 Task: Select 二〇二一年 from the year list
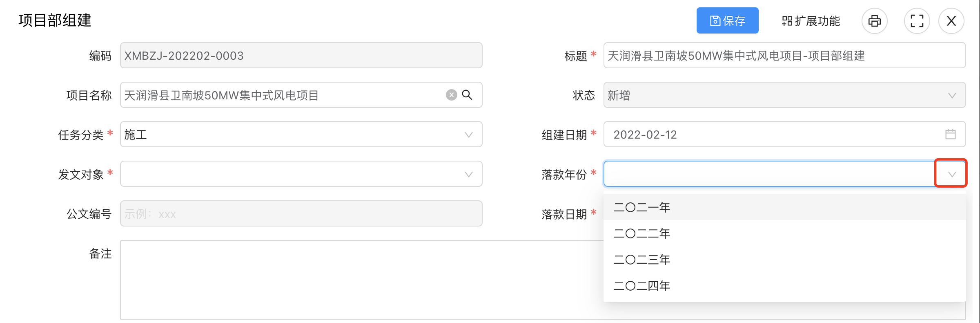784,207
